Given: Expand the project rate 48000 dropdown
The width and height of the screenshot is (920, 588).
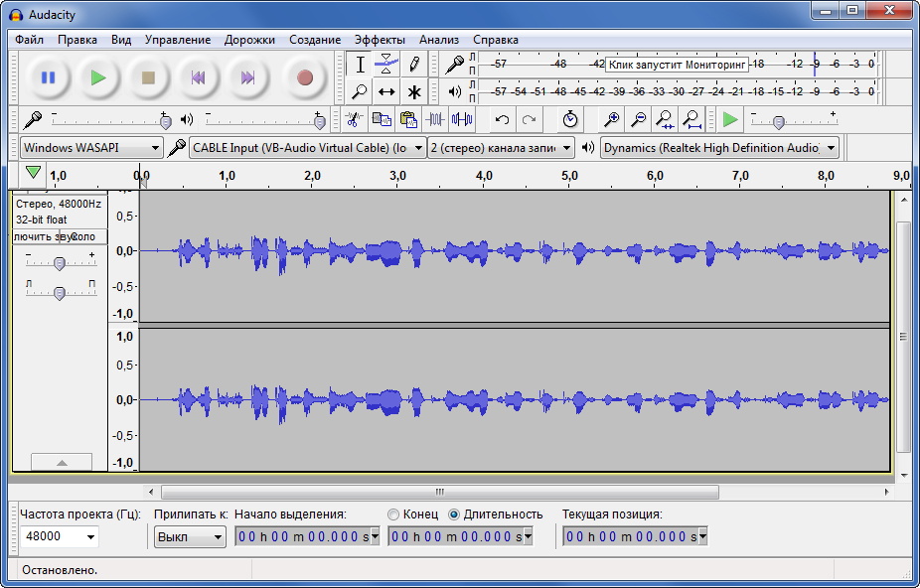Looking at the screenshot, I should [60, 537].
